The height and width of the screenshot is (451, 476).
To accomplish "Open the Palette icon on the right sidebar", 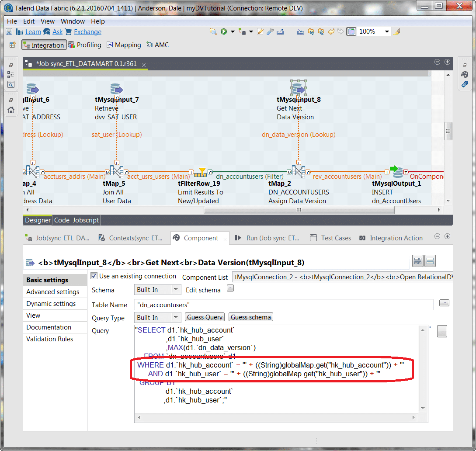I will 465,74.
